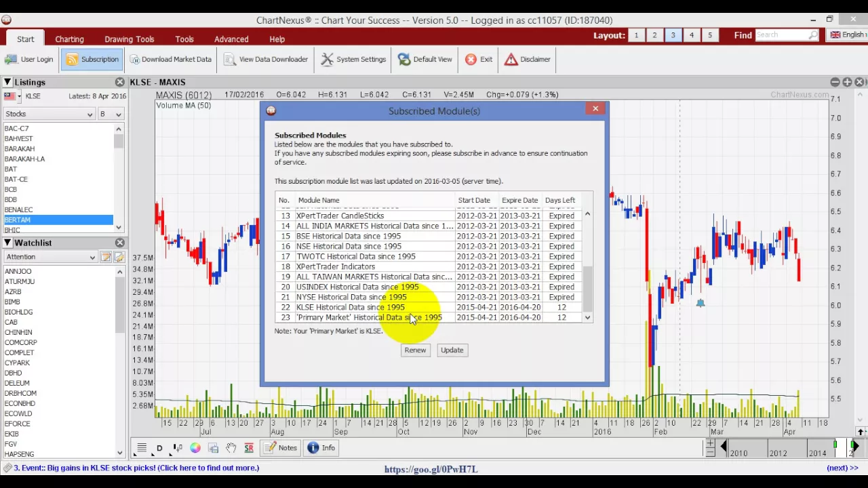The height and width of the screenshot is (488, 868).
Task: Click the chart plus button top right
Action: (x=847, y=82)
